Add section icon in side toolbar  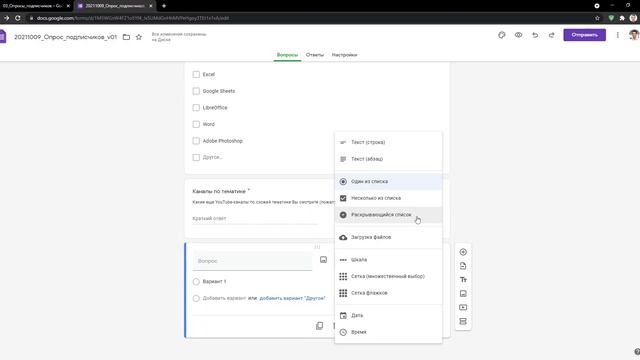[x=463, y=321]
